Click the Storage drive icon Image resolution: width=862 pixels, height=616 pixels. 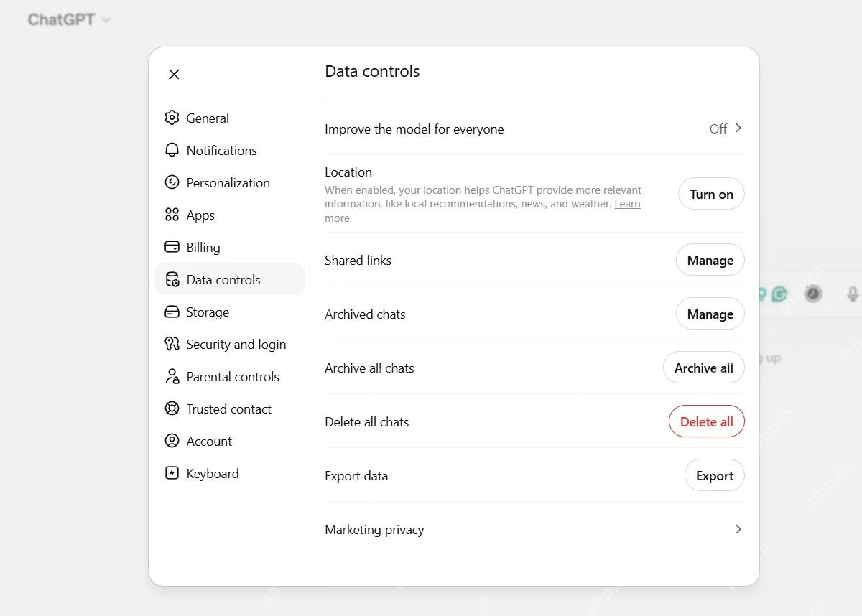pyautogui.click(x=172, y=312)
